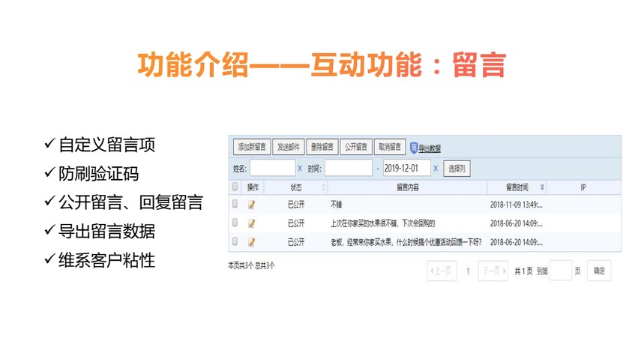The image size is (644, 362).
Task: Click edit icon for the 不错 message
Action: point(252,204)
